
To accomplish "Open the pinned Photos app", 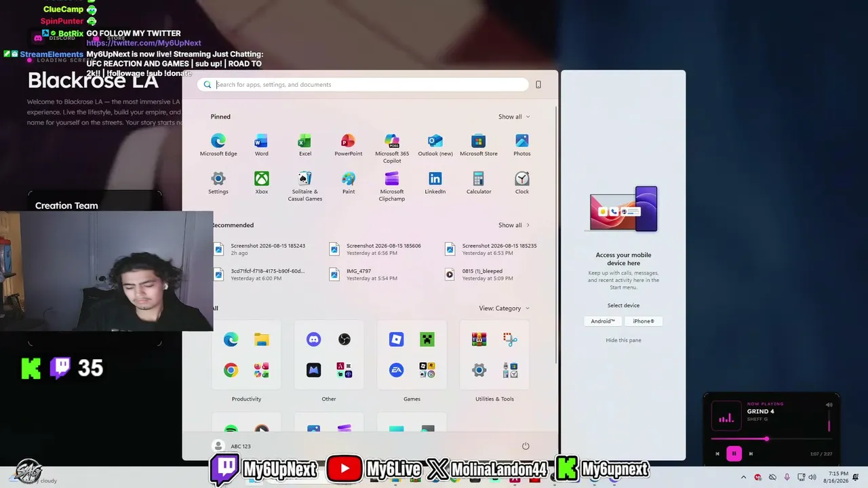I will (522, 144).
